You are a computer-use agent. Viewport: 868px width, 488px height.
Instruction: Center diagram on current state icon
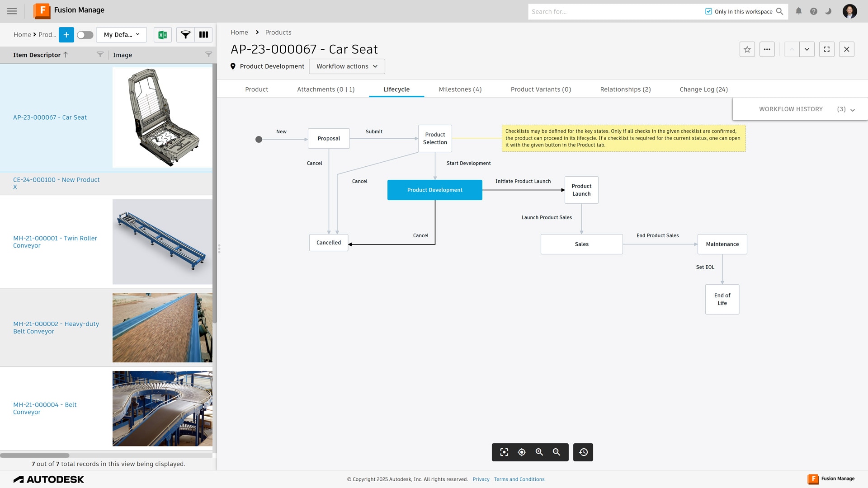522,452
